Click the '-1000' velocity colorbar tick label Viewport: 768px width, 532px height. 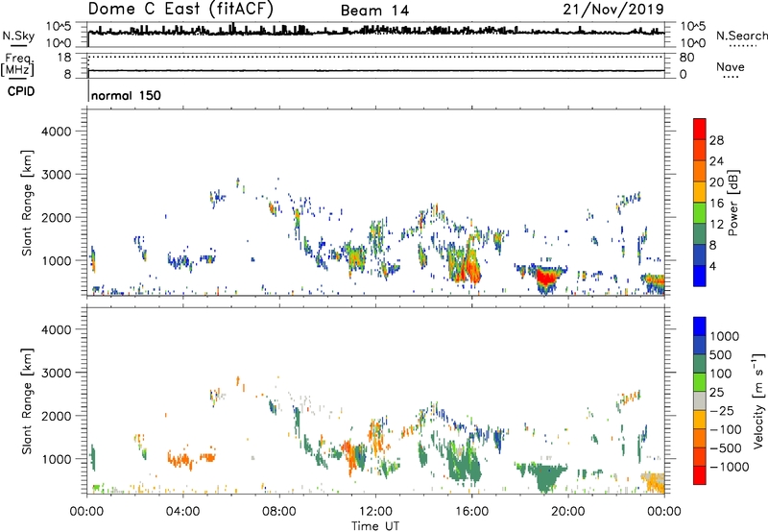(x=730, y=467)
